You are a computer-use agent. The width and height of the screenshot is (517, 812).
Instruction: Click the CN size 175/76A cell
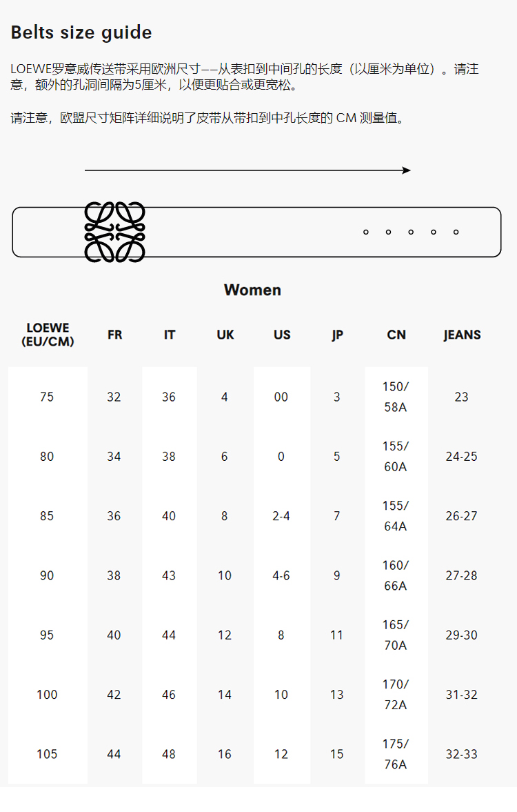coord(396,754)
